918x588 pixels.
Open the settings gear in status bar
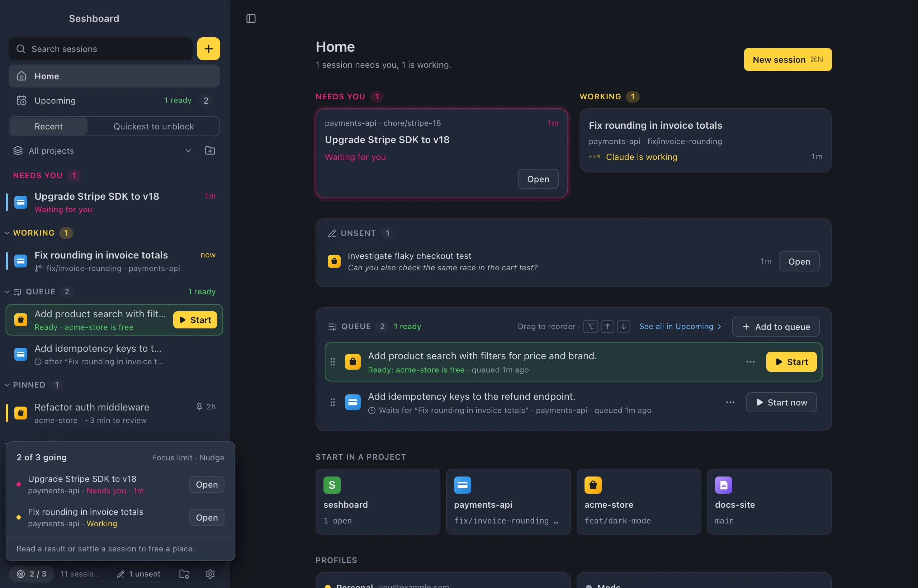point(210,574)
